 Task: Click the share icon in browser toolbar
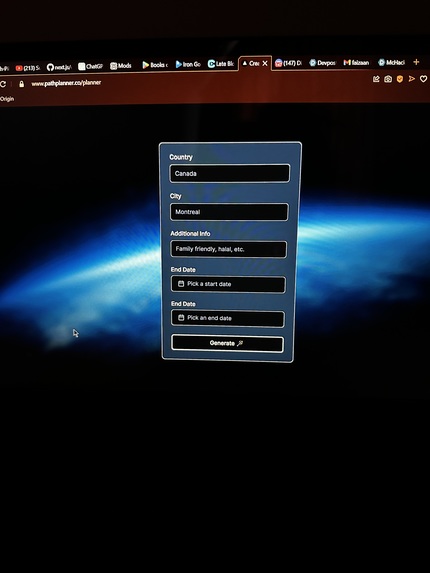(376, 79)
